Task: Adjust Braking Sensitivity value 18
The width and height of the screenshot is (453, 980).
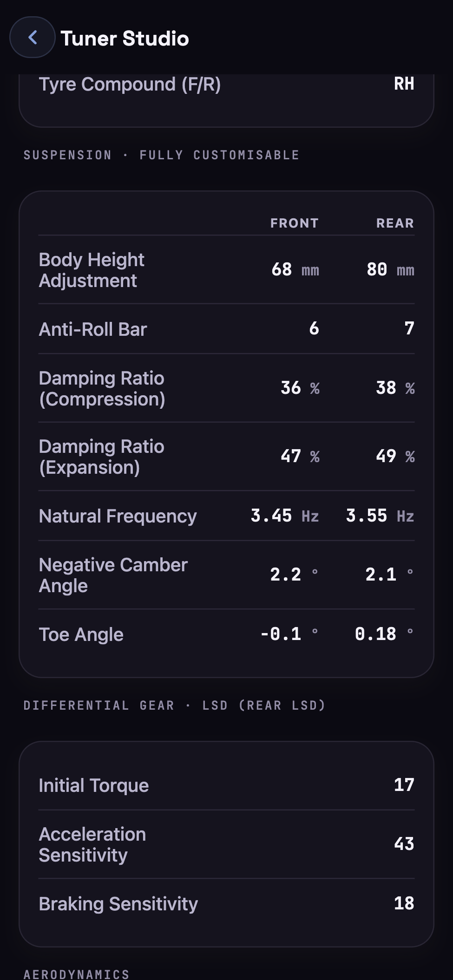Action: (x=404, y=904)
